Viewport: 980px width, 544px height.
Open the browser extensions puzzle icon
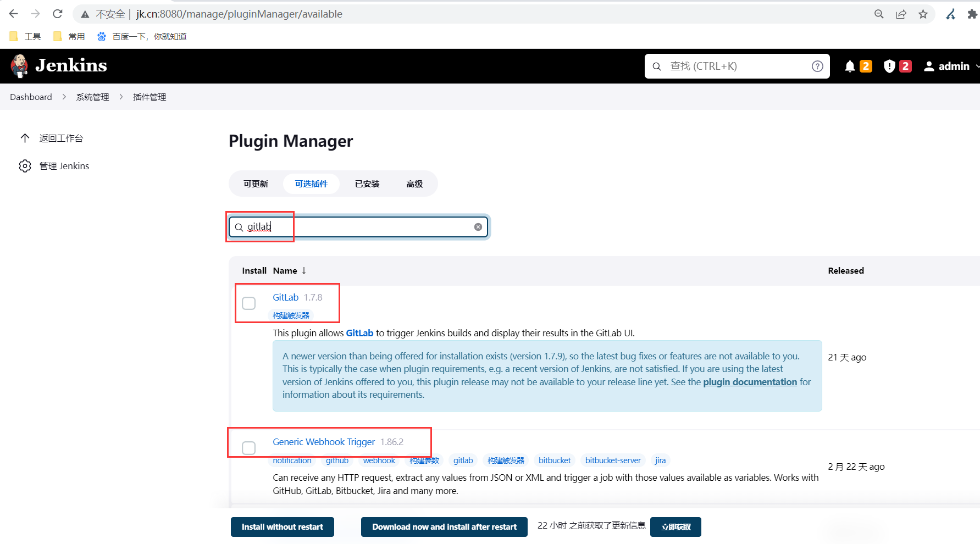[x=972, y=14]
